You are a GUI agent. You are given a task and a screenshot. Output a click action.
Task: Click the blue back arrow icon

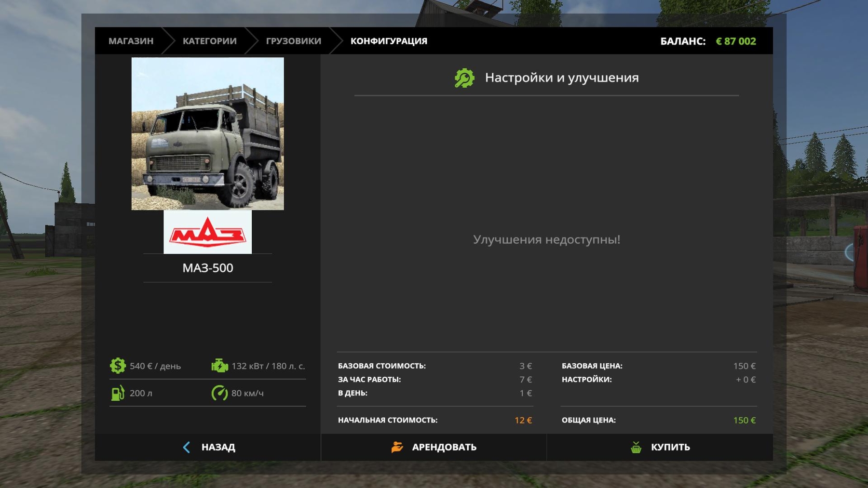(187, 447)
